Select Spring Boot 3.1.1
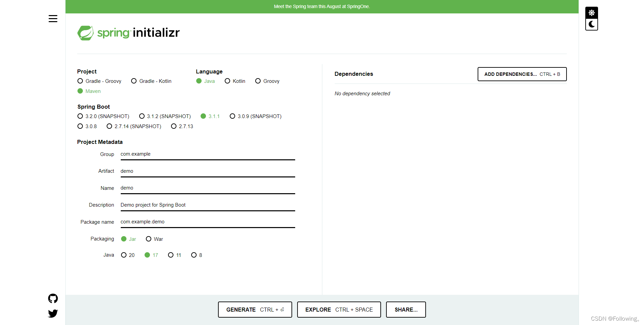 pyautogui.click(x=210, y=116)
